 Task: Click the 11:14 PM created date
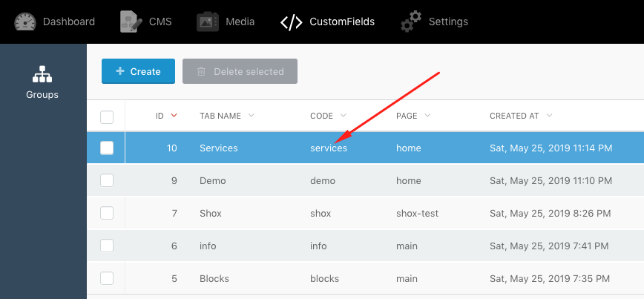(551, 148)
